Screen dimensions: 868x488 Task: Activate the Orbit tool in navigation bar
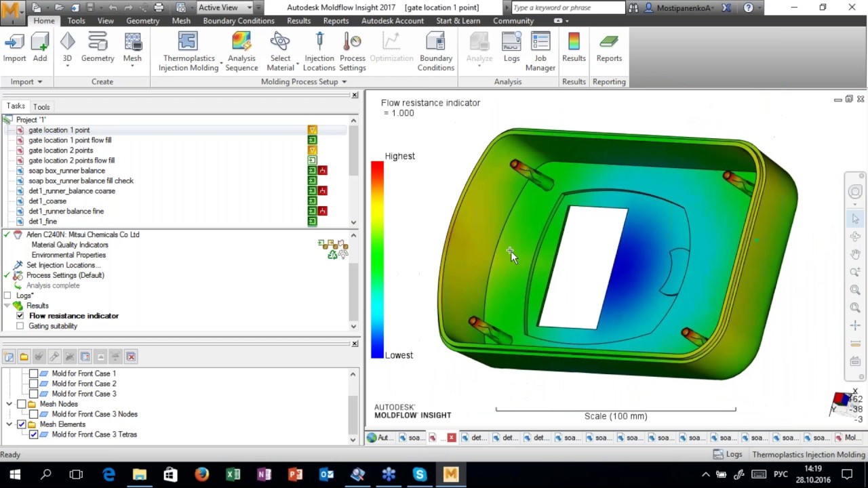coord(855,237)
